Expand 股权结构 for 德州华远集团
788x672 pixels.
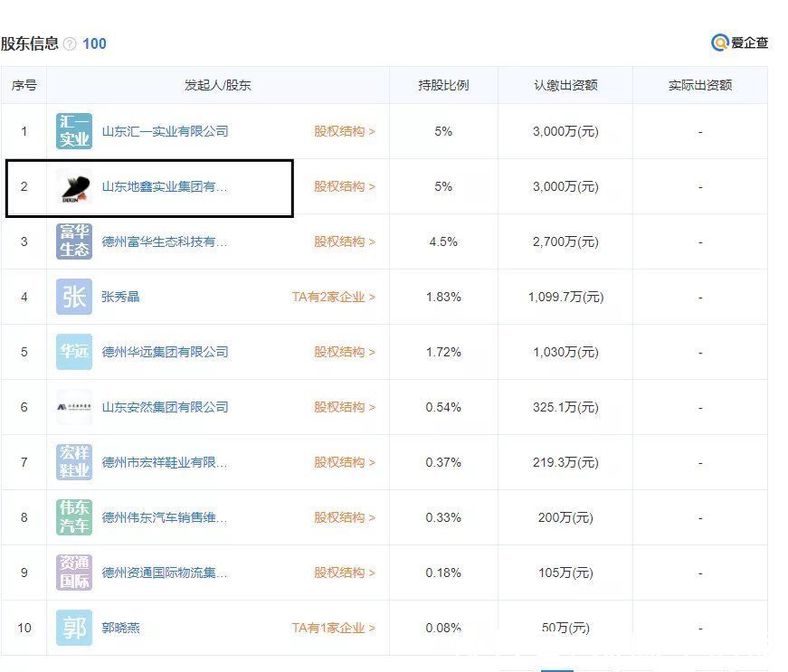click(344, 352)
